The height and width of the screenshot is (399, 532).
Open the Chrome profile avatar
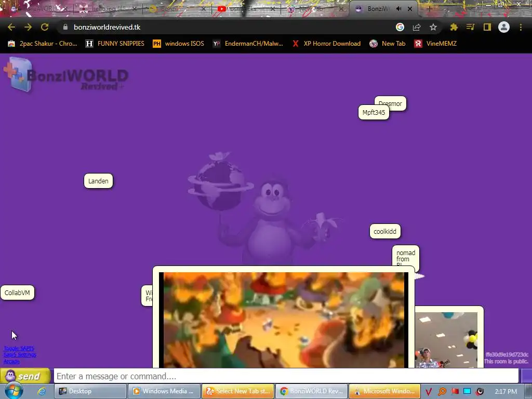(504, 27)
